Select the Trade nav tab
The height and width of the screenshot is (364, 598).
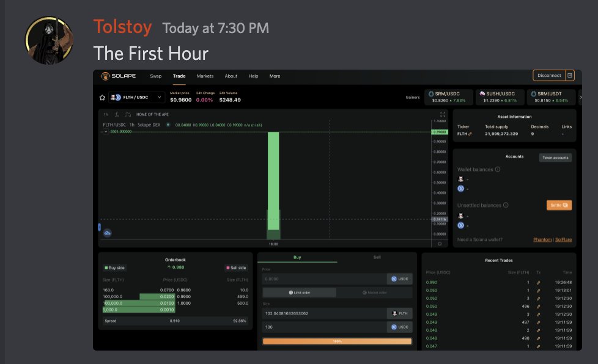(179, 76)
